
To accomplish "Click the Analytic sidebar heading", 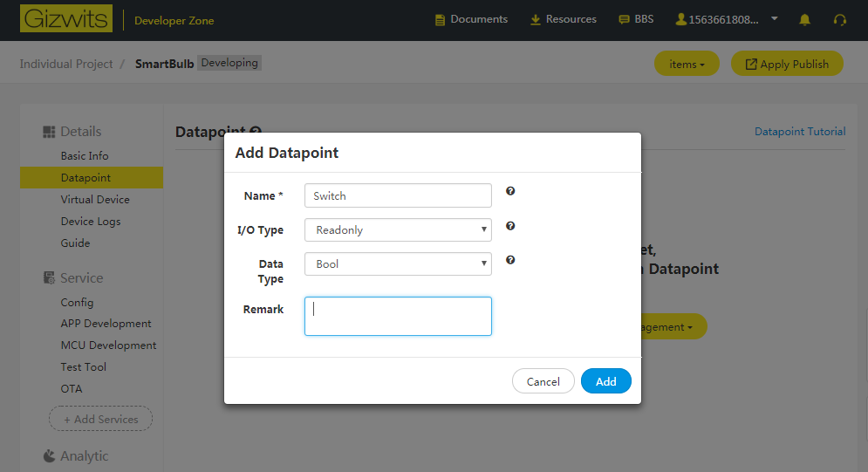I will click(x=84, y=456).
